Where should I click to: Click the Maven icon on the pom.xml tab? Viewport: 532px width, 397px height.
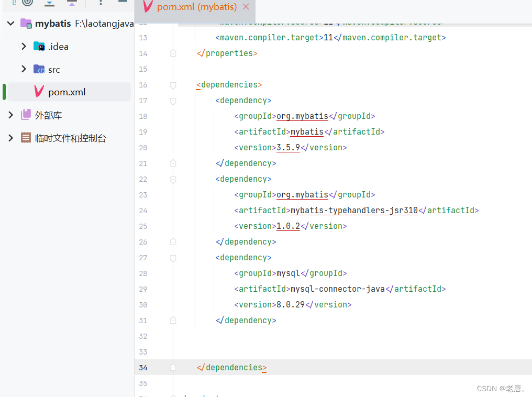tap(148, 6)
